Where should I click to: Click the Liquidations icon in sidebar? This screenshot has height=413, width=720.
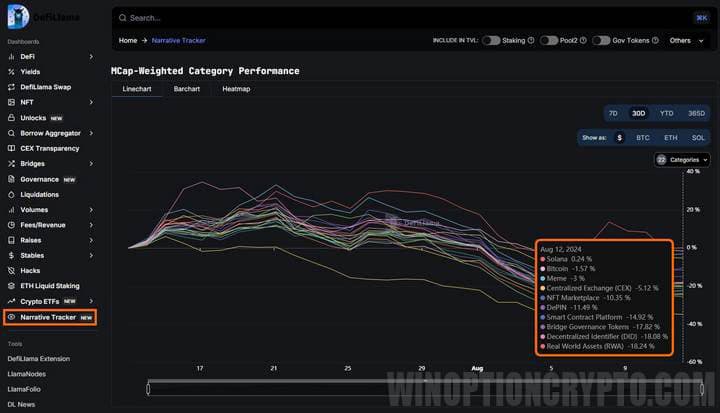[11, 194]
